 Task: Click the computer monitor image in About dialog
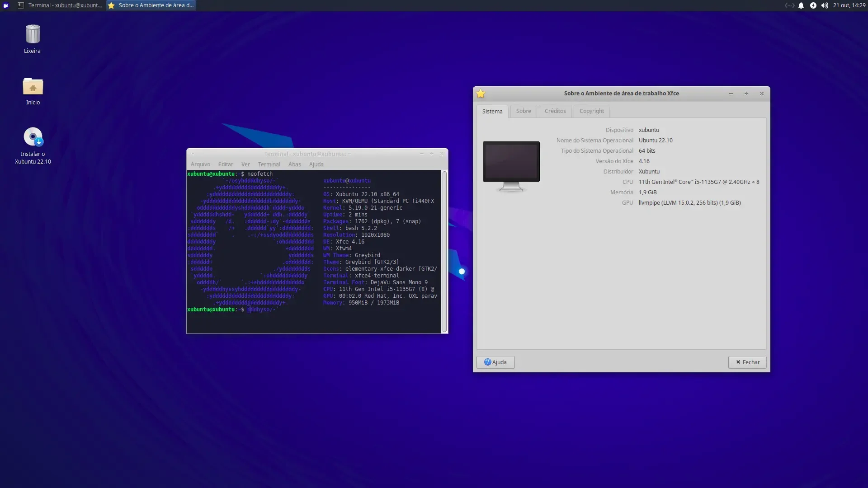(x=511, y=166)
